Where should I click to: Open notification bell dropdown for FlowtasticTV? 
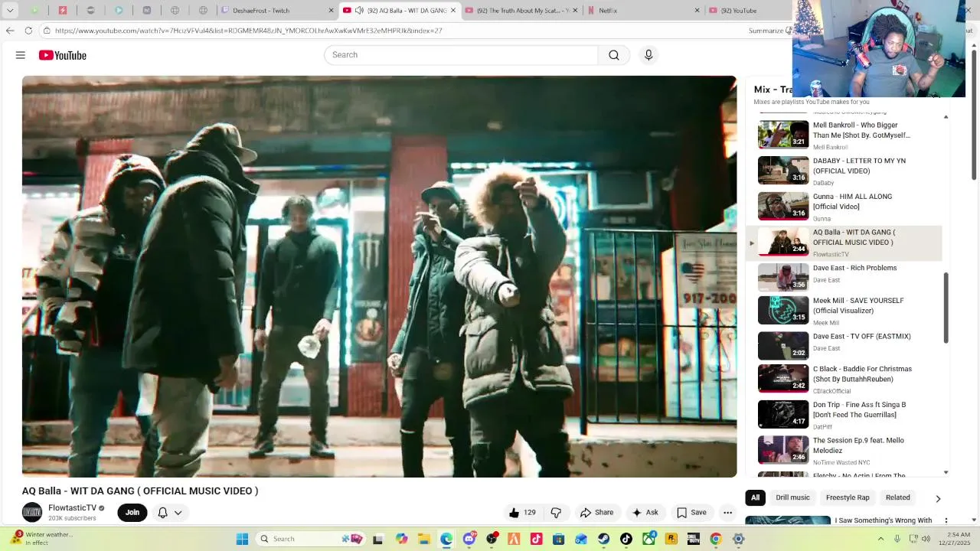[170, 513]
